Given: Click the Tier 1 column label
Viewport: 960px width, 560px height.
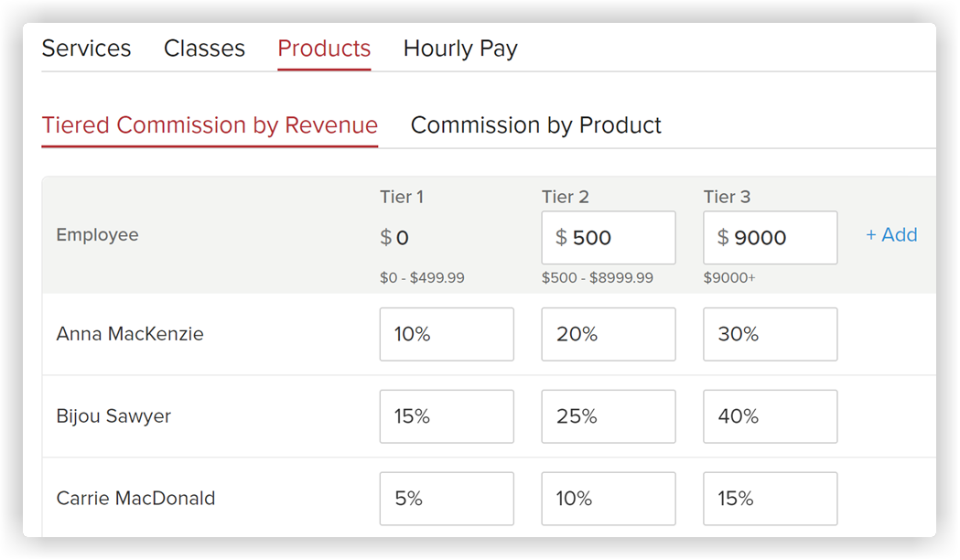Looking at the screenshot, I should click(402, 197).
